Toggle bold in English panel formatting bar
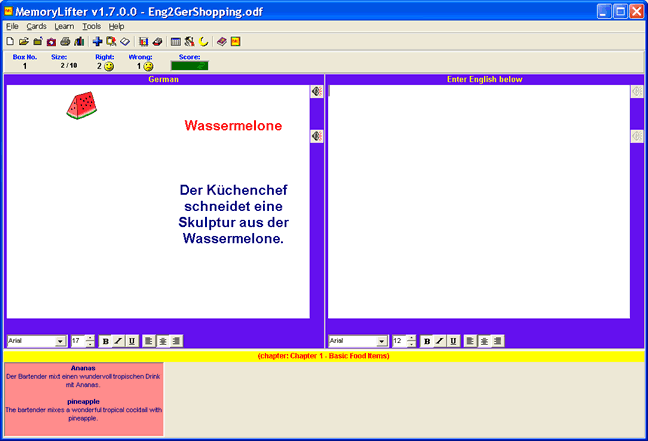The image size is (648, 441). pyautogui.click(x=427, y=341)
